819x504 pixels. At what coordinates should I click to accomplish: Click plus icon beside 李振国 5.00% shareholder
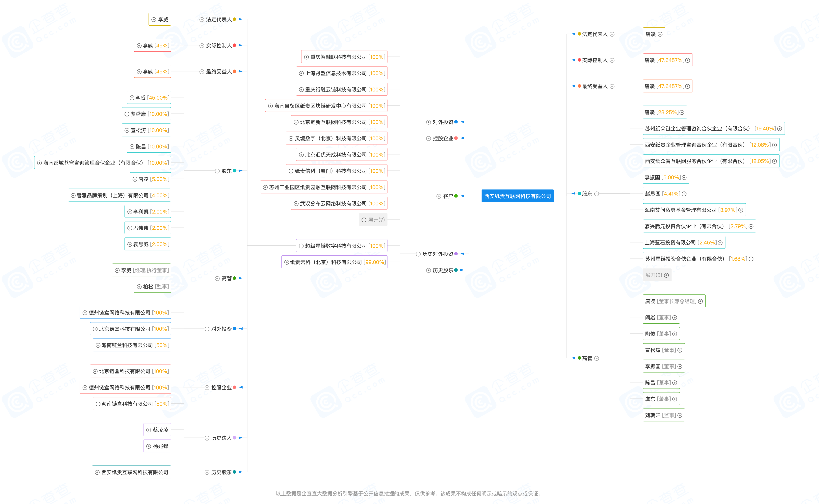click(x=684, y=178)
